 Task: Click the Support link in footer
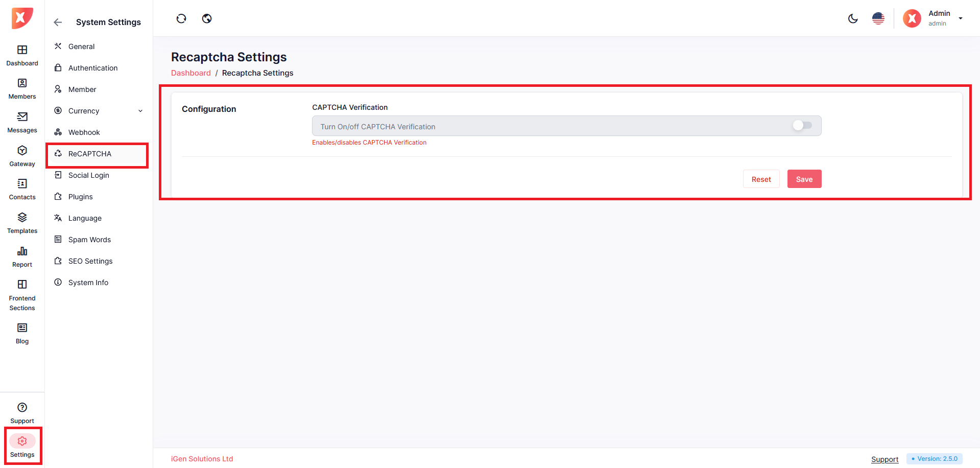point(885,459)
